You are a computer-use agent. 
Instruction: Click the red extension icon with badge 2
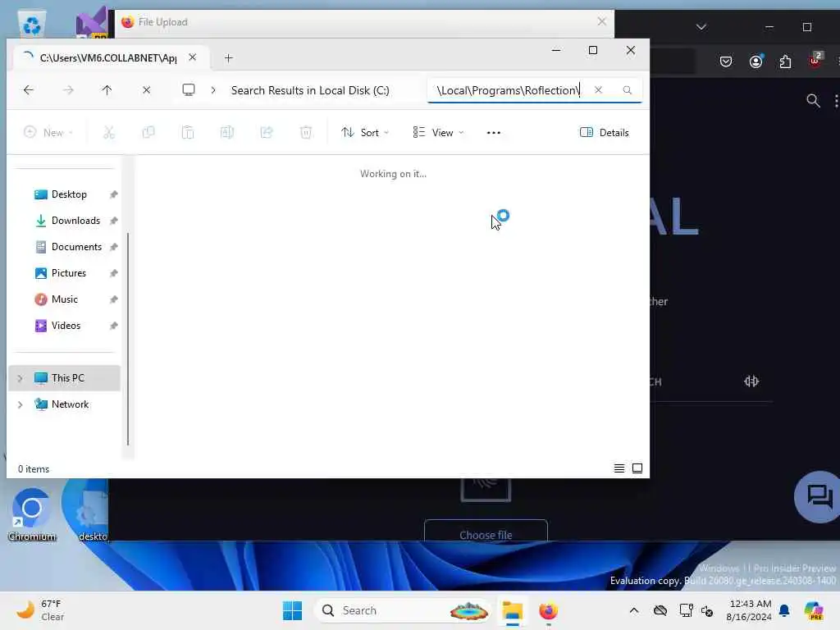click(815, 61)
